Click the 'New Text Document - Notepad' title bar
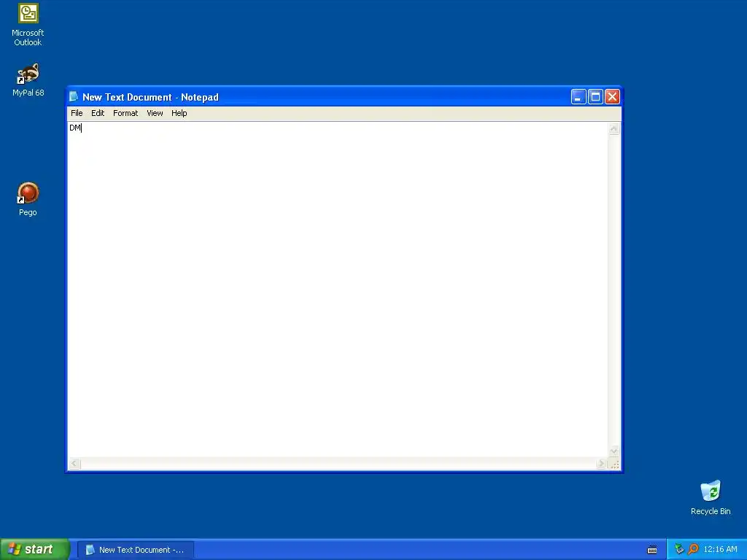 pos(344,97)
